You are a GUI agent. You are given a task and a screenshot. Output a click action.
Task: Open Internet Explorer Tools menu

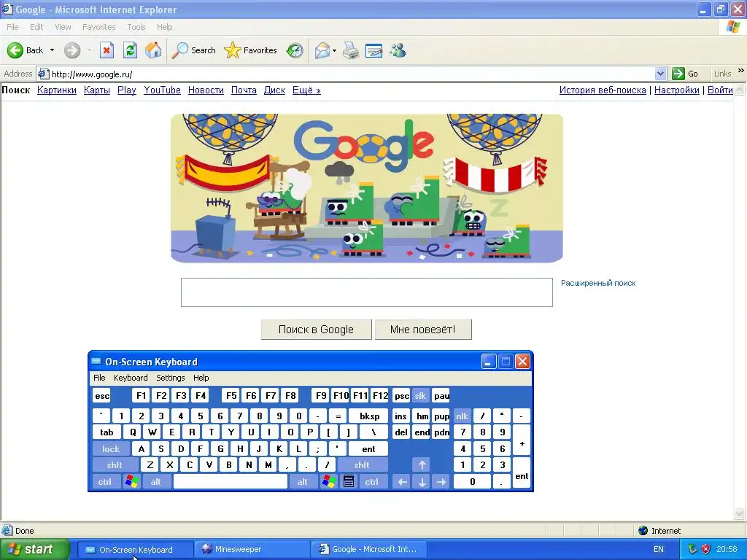(x=136, y=27)
